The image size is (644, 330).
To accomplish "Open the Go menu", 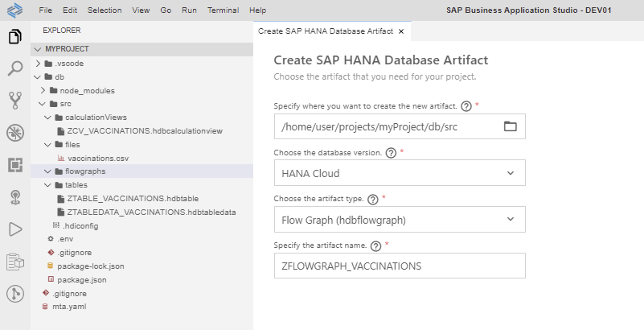I will click(166, 10).
